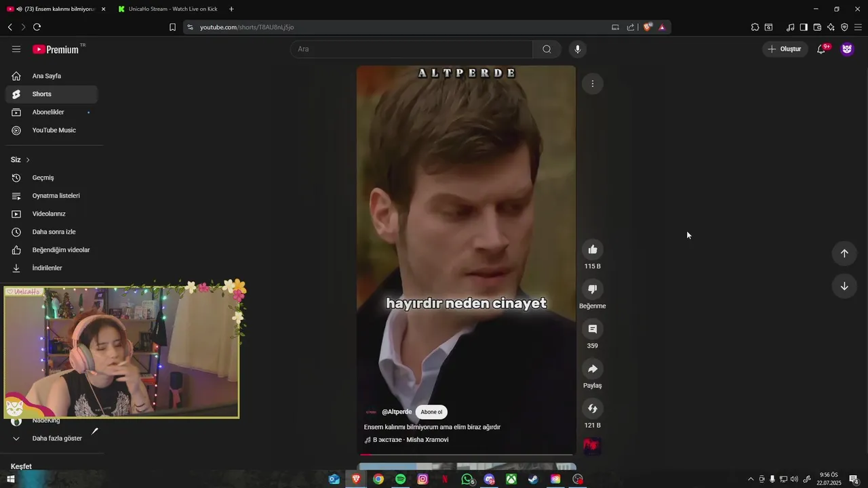Open Brave VPN shield icon
This screenshot has height=488, width=868.
coord(844,27)
